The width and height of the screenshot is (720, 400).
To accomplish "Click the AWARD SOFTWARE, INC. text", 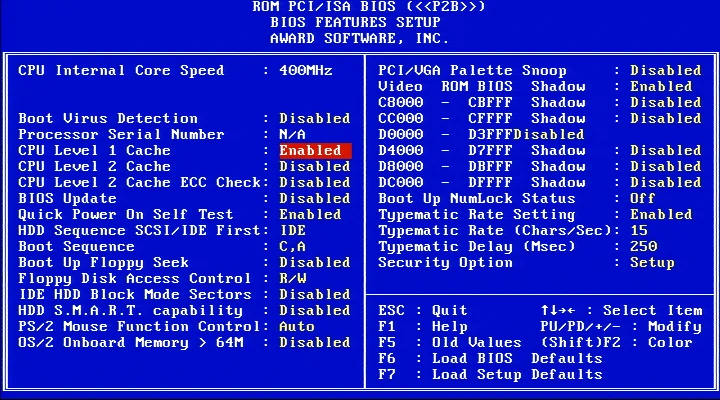I will pyautogui.click(x=360, y=38).
